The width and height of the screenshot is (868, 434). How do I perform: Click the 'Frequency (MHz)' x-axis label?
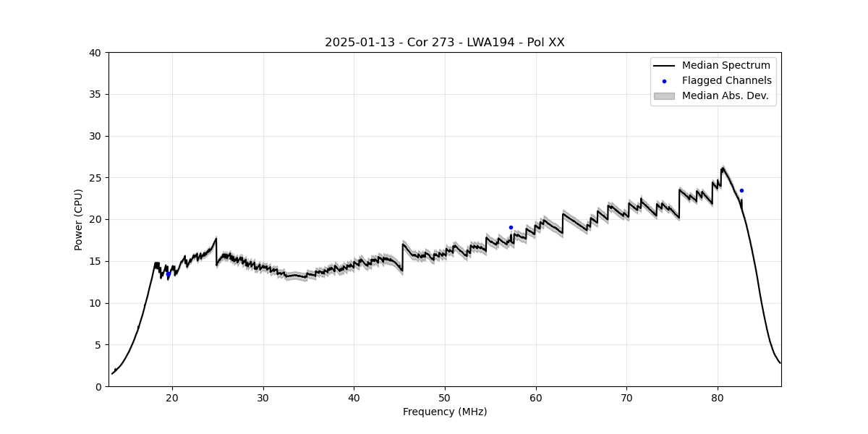tap(444, 412)
